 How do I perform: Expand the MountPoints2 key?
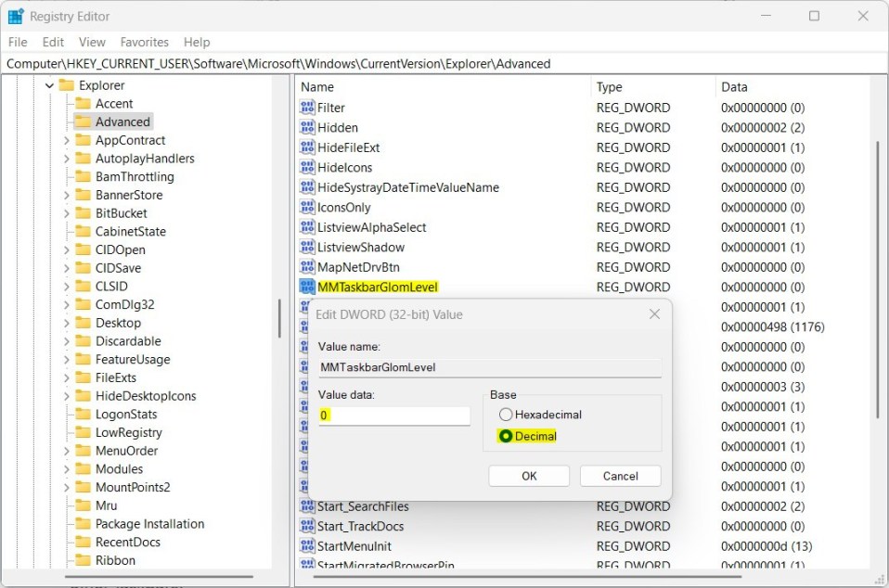tap(66, 487)
